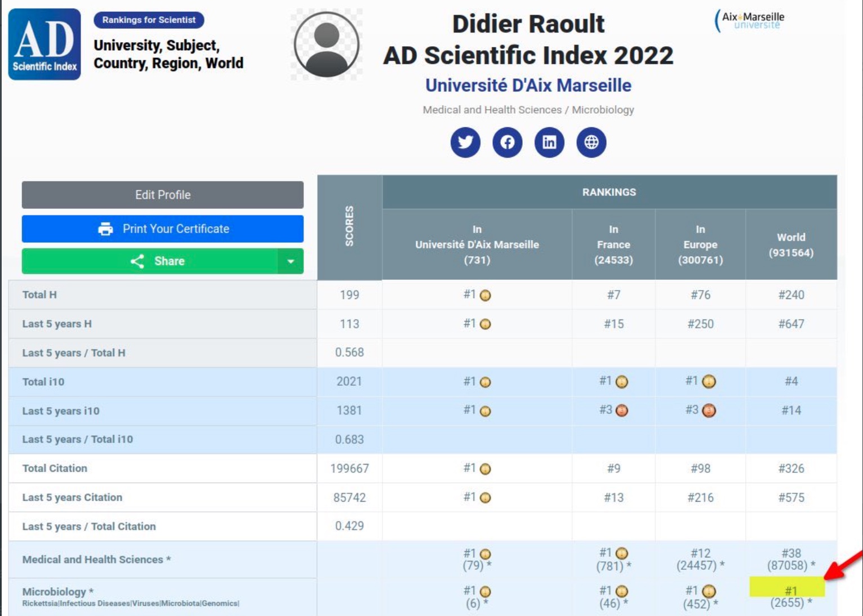Click the Total i10 score 2021
Image resolution: width=863 pixels, height=616 pixels.
coord(349,382)
